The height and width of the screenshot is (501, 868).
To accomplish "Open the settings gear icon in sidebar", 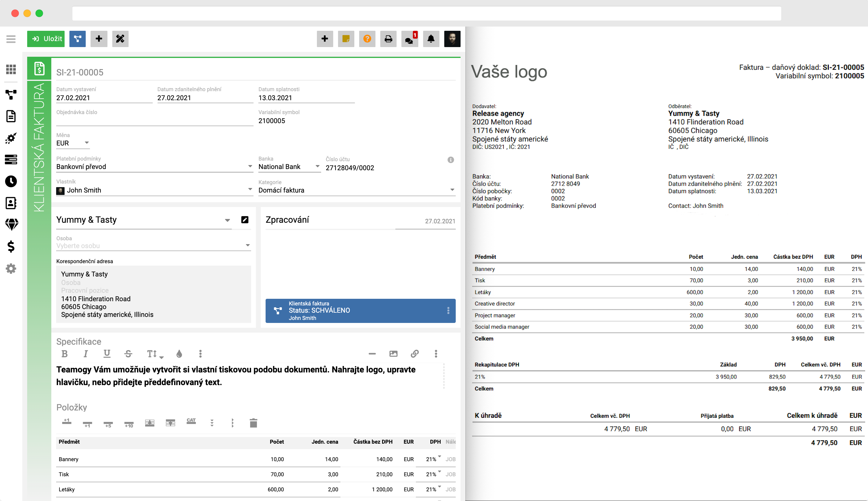I will pyautogui.click(x=11, y=269).
